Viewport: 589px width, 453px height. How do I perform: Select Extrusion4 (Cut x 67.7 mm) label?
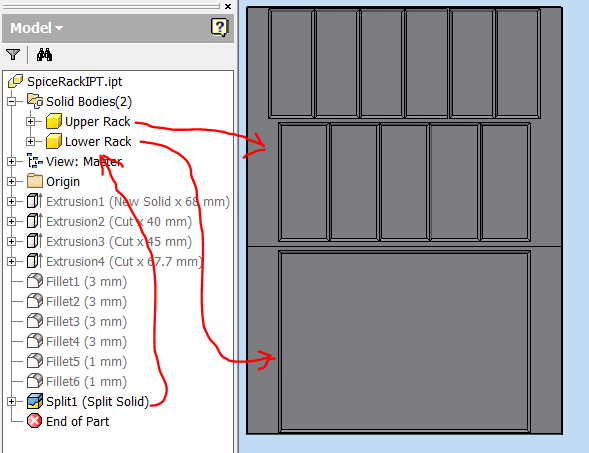tap(124, 261)
